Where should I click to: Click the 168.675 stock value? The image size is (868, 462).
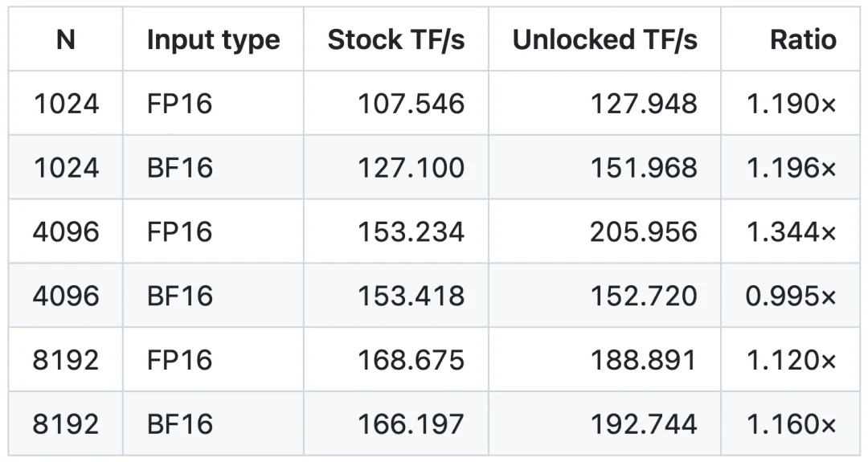coord(411,360)
